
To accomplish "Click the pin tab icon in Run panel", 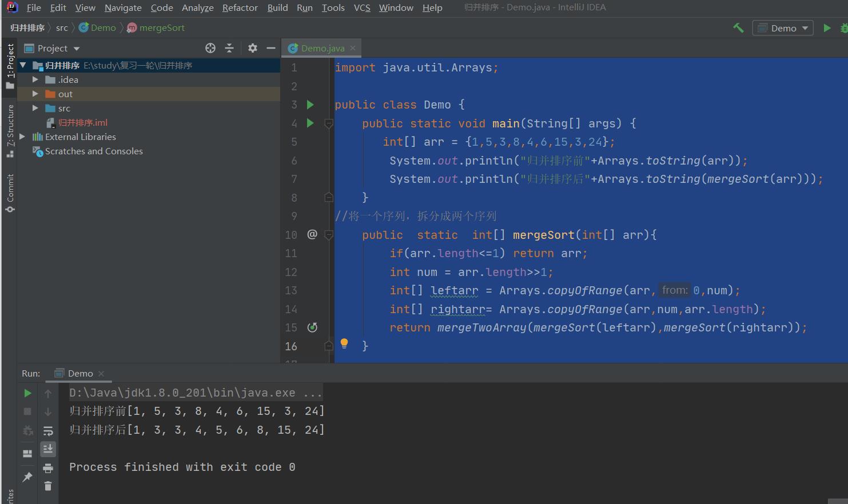I will (27, 477).
